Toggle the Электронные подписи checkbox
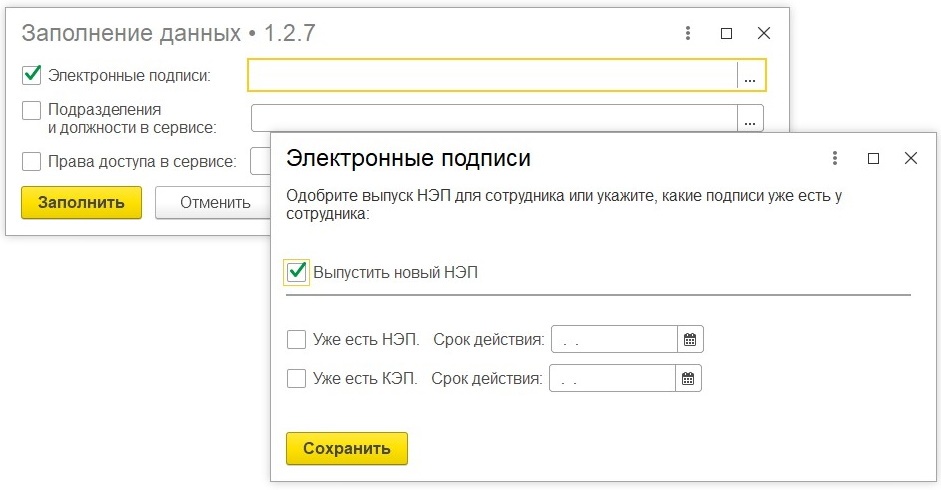The width and height of the screenshot is (941, 490). tap(31, 75)
